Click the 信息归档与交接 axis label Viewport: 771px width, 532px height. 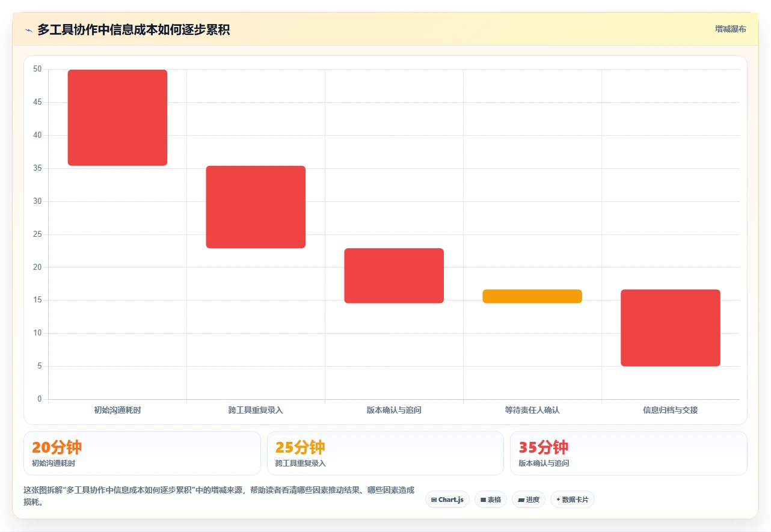(x=671, y=410)
